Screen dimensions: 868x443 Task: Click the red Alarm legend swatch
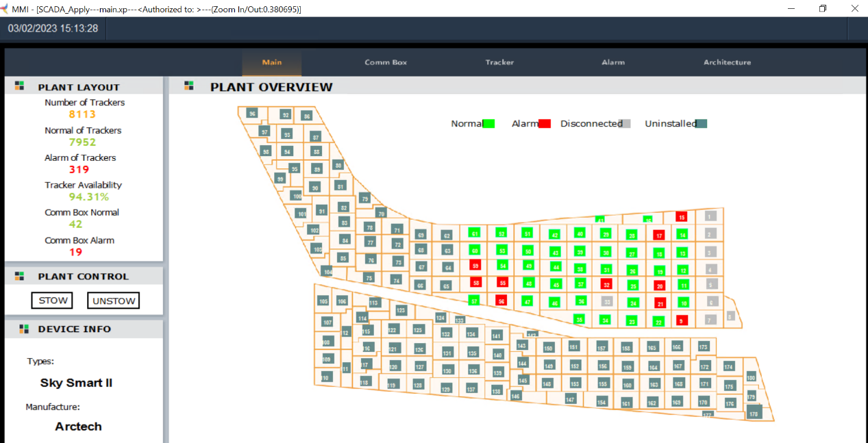pos(545,124)
